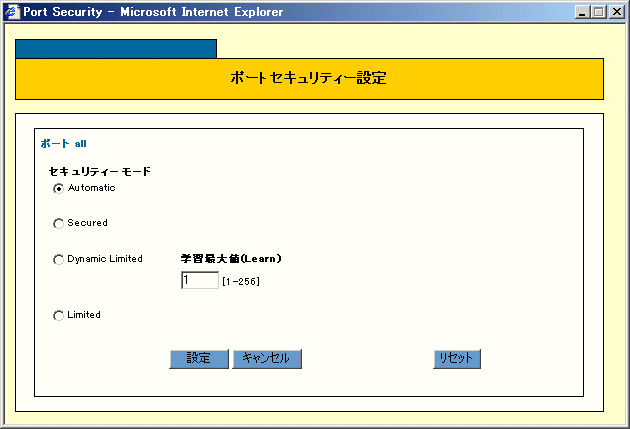Click the ポート all heading text

[63, 144]
